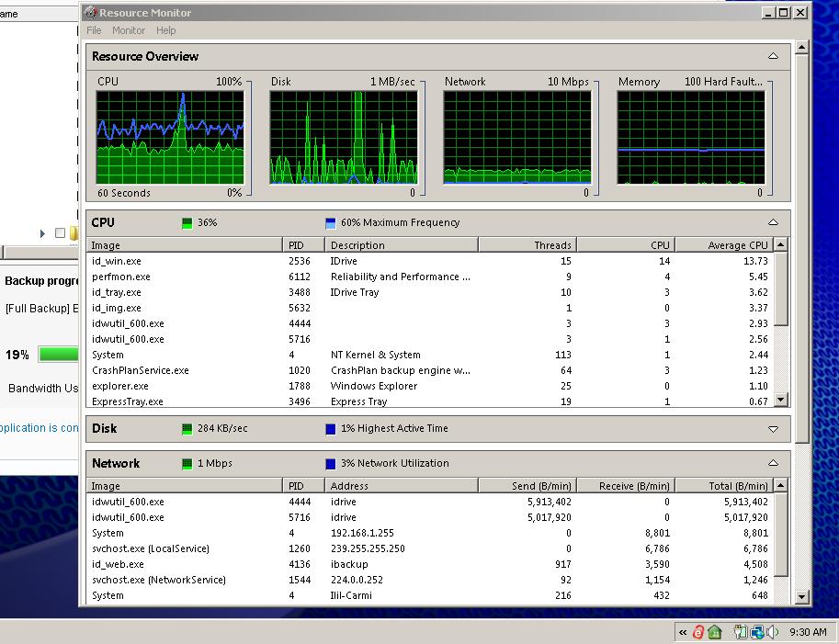Click the CPU overview graph
839x644 pixels.
tap(170, 137)
